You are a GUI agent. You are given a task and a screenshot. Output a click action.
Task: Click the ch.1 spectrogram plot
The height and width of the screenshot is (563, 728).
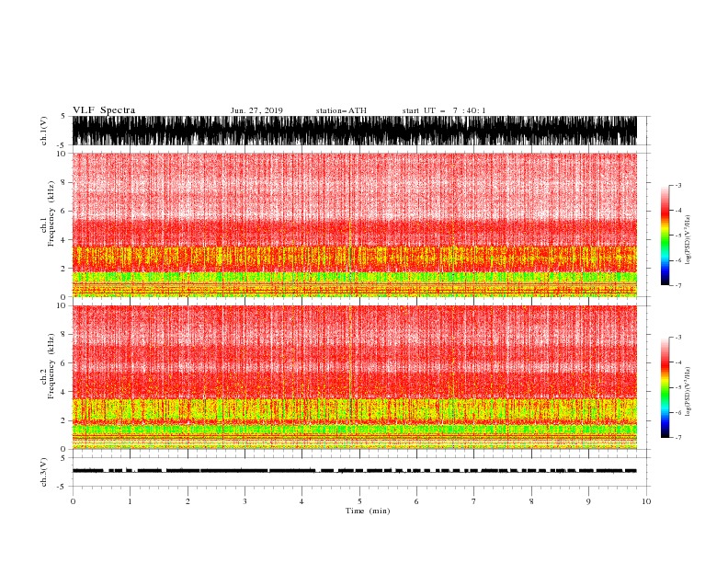coord(355,224)
